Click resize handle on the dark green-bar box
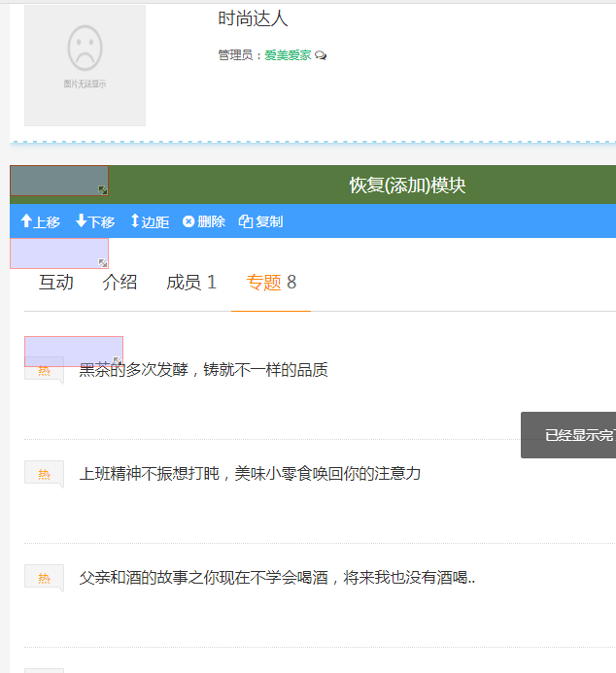 pos(103,190)
